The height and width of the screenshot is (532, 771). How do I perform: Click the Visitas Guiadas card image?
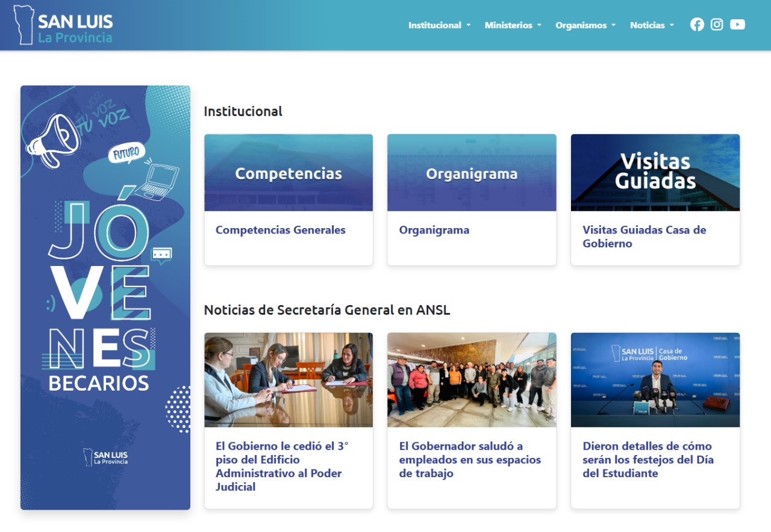pyautogui.click(x=655, y=173)
